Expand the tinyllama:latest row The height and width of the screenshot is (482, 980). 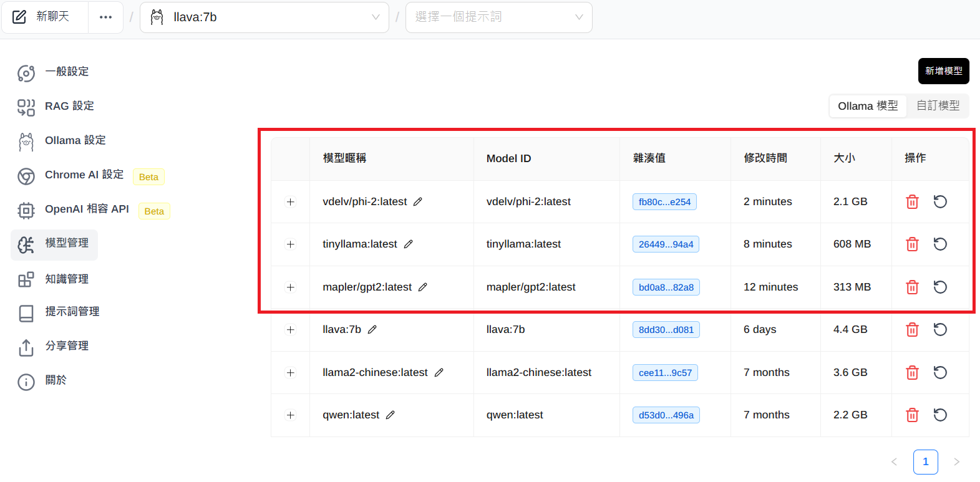tap(290, 244)
